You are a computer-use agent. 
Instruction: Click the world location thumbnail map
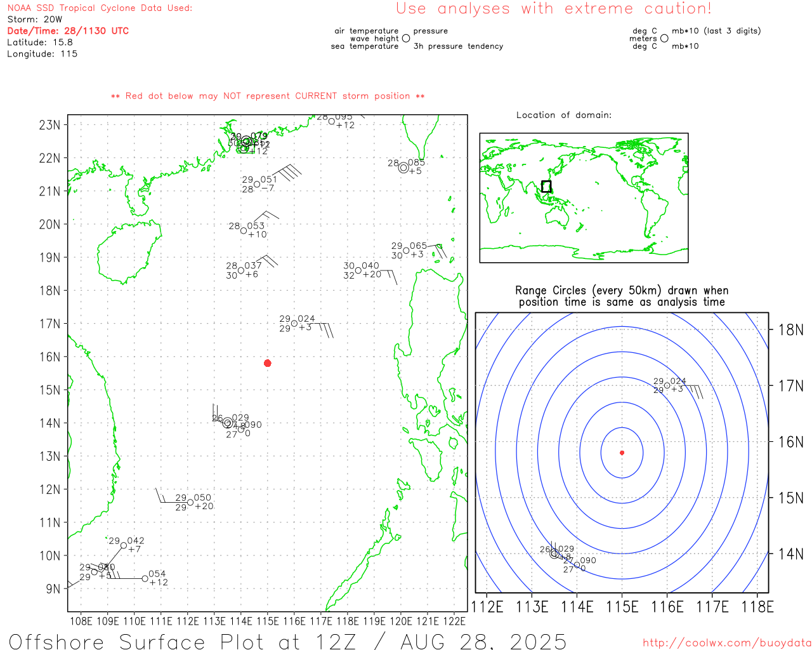coord(584,197)
